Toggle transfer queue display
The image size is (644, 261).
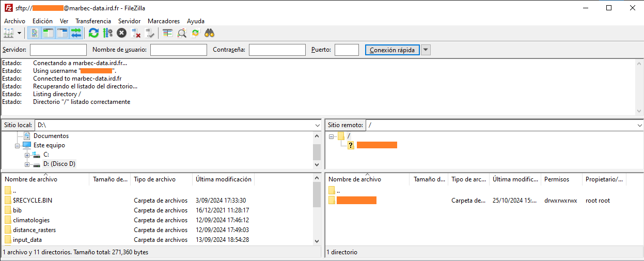coord(76,33)
